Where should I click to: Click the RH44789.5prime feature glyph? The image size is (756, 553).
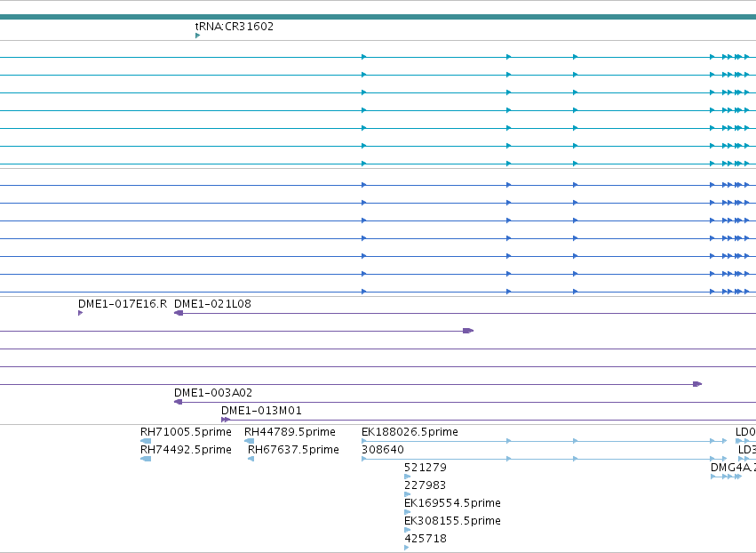250,441
